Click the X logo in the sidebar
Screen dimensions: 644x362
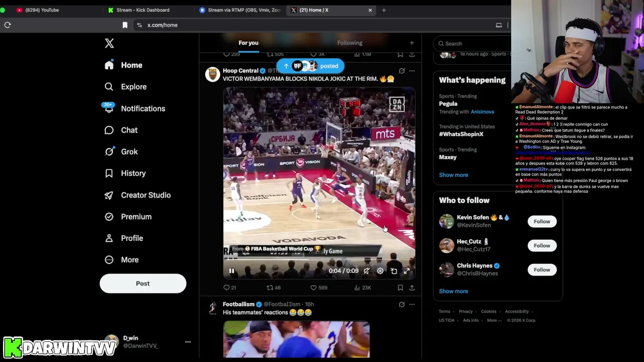(109, 43)
